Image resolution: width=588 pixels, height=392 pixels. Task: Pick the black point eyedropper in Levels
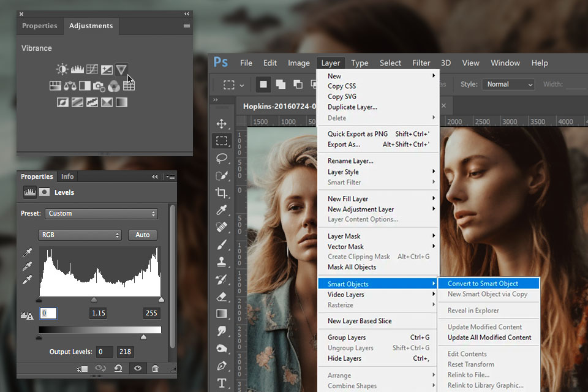click(x=27, y=252)
